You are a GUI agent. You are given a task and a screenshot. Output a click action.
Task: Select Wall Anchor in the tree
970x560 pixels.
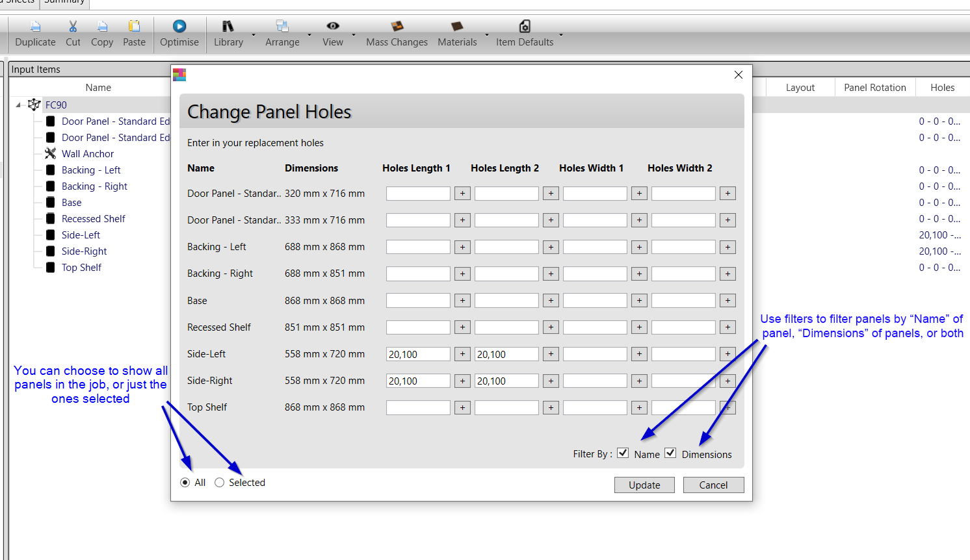click(88, 154)
